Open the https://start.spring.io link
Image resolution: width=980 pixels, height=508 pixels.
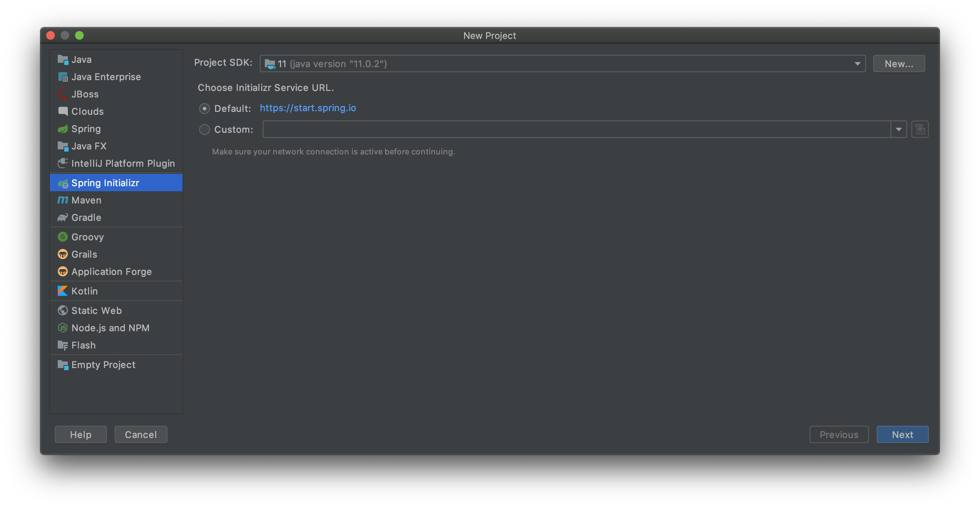point(308,108)
